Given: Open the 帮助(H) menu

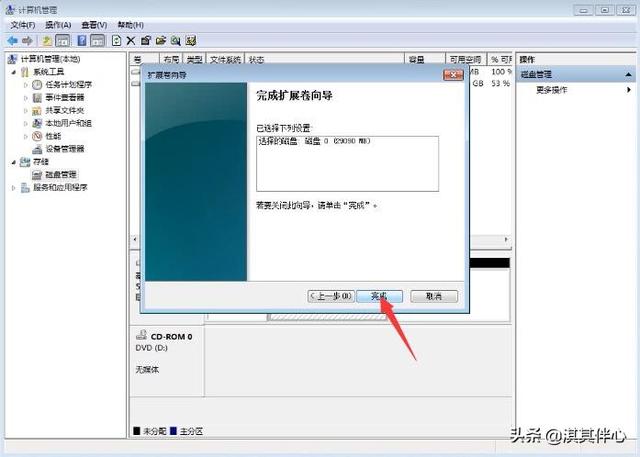Looking at the screenshot, I should tap(129, 24).
